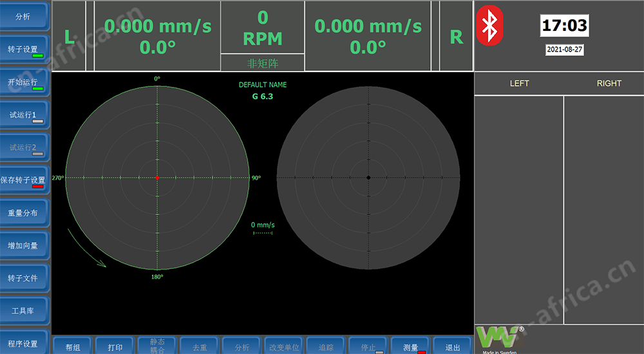644x354 pixels.
Task: Click the LEFT column header
Action: 519,84
